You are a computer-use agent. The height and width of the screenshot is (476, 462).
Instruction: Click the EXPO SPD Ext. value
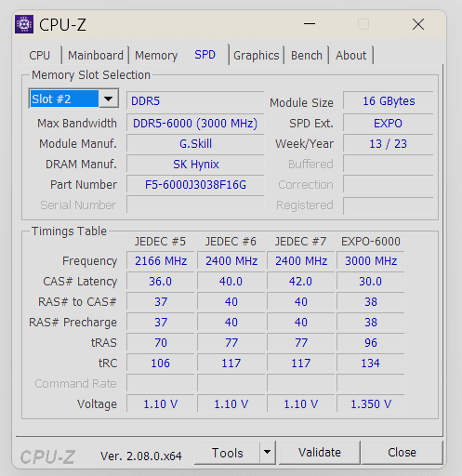click(389, 124)
